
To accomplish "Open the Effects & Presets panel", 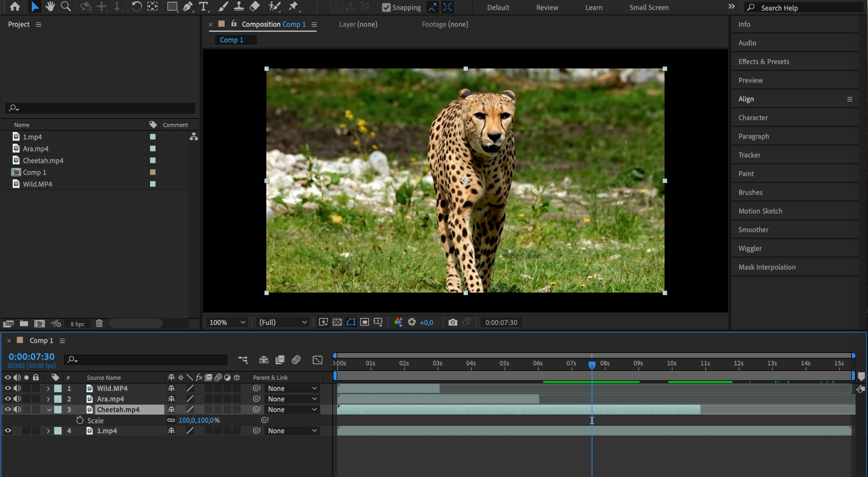I will [763, 61].
